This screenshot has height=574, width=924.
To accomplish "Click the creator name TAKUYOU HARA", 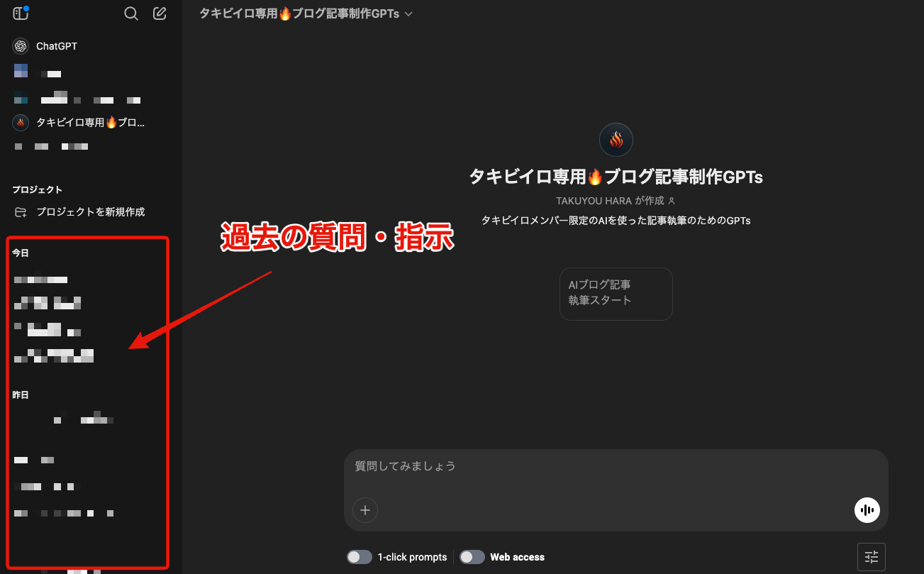I will [594, 201].
